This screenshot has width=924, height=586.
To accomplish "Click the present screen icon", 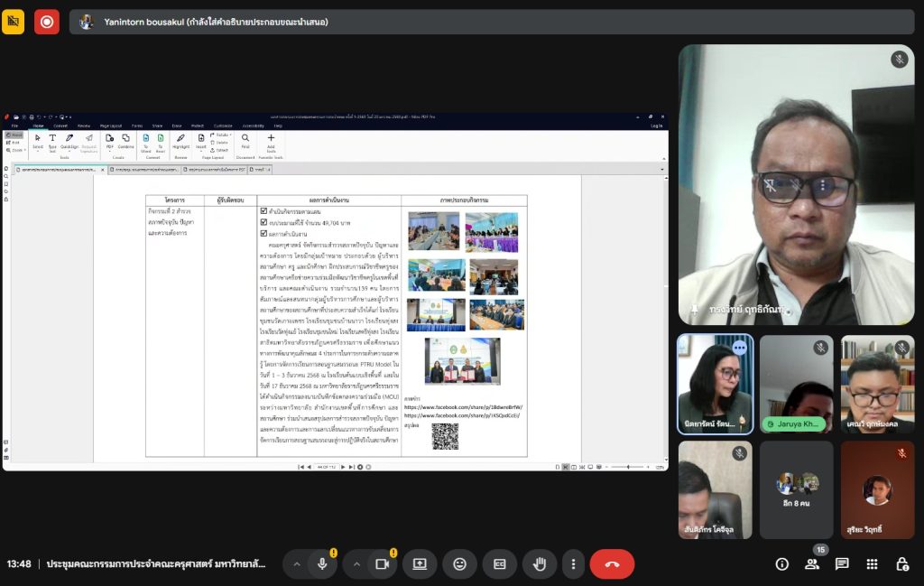I will tap(420, 564).
